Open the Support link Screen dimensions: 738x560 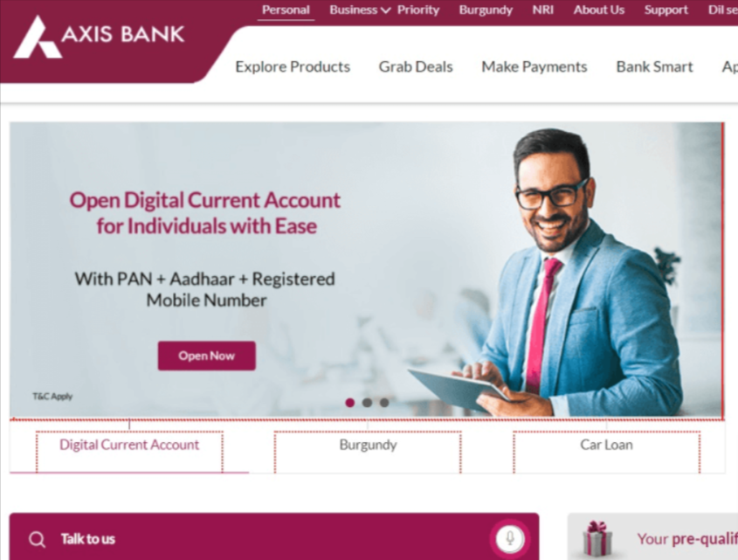666,10
